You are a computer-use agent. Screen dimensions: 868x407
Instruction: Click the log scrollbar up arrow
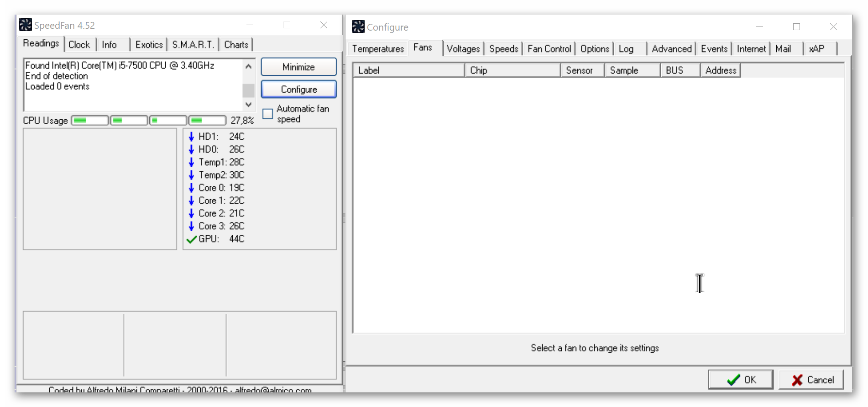[x=248, y=66]
